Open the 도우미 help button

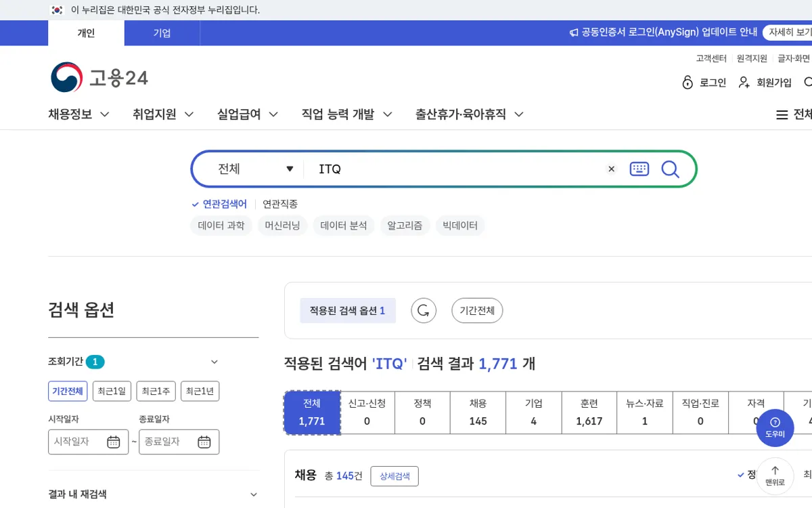click(775, 427)
